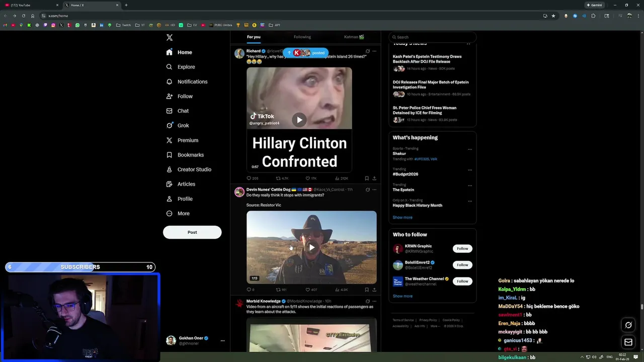Open the Grok floating button
644x362 pixels.
(x=628, y=325)
